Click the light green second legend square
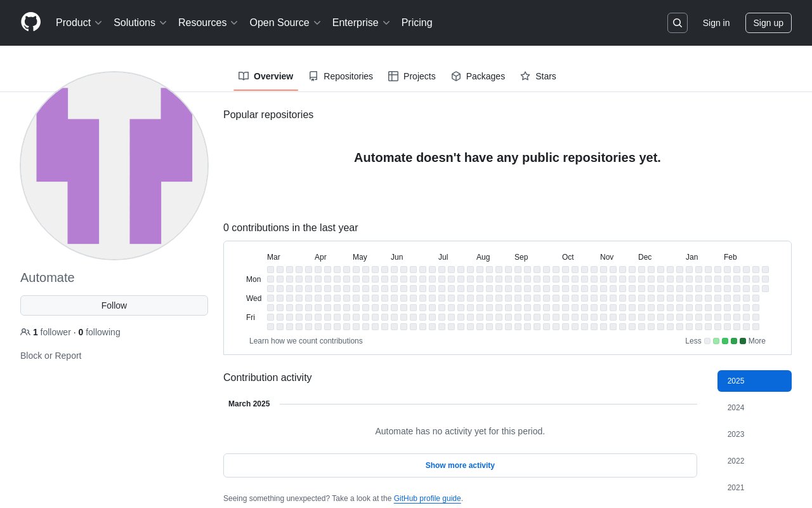 click(x=716, y=341)
